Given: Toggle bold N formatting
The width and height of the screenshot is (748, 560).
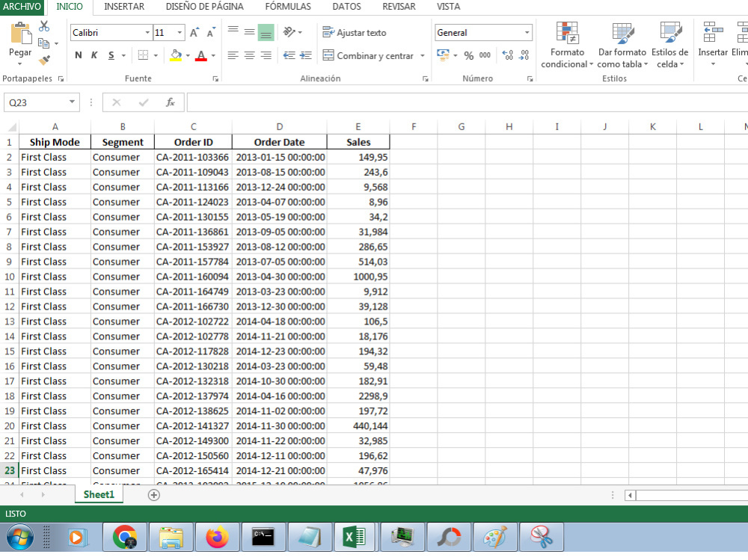Looking at the screenshot, I should pos(79,55).
